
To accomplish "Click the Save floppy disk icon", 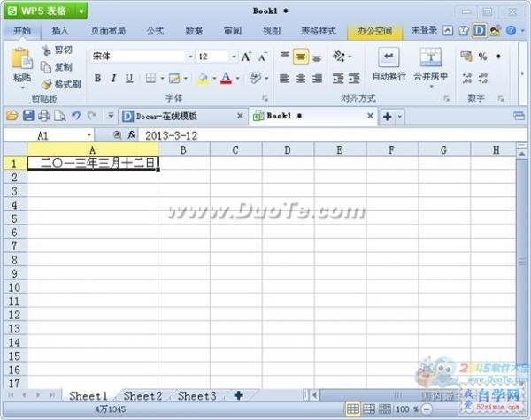I will click(x=28, y=116).
